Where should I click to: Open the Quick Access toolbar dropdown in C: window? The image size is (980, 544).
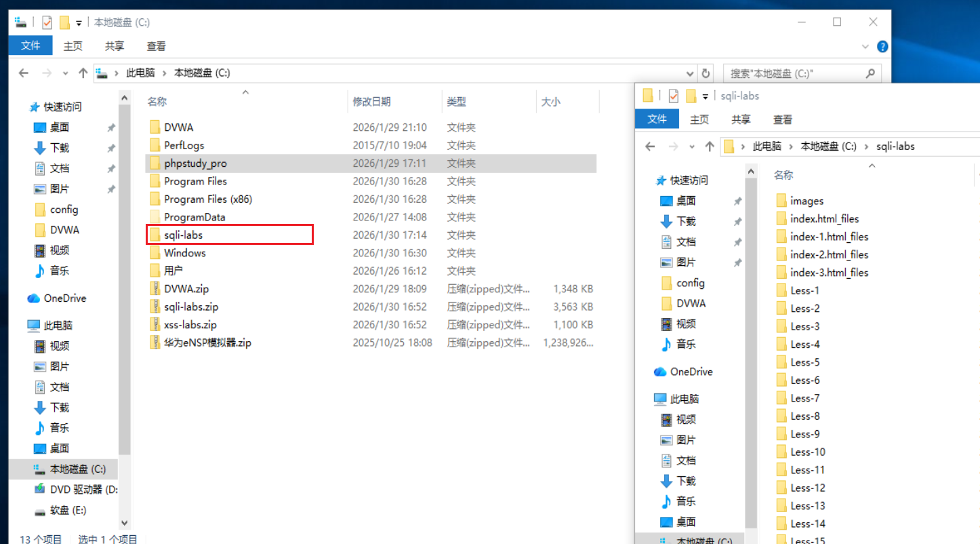(79, 23)
